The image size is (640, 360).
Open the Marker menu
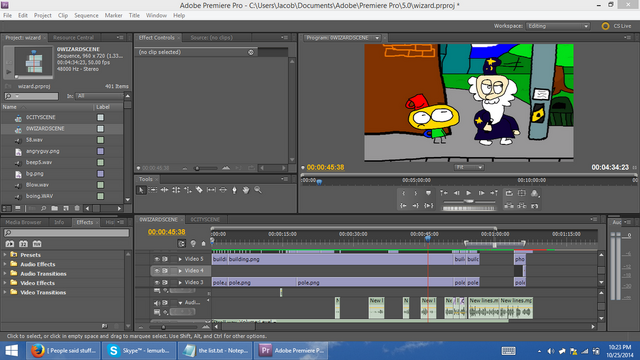113,16
